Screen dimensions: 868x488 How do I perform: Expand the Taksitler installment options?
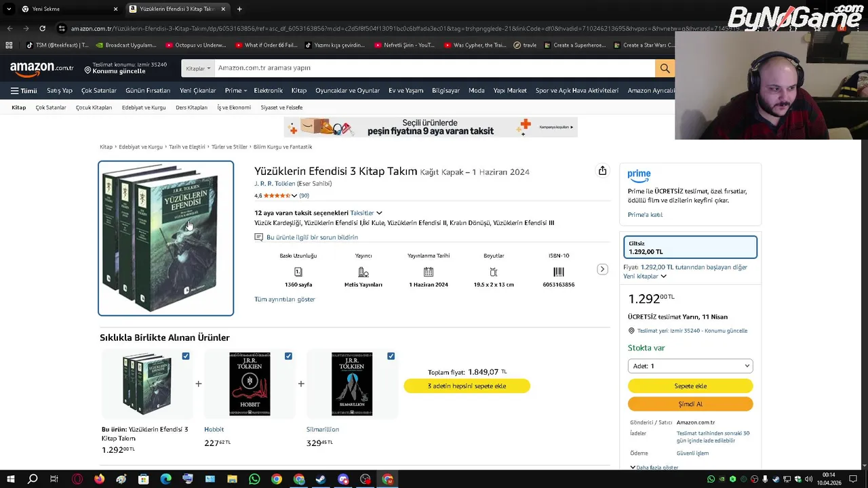point(366,213)
